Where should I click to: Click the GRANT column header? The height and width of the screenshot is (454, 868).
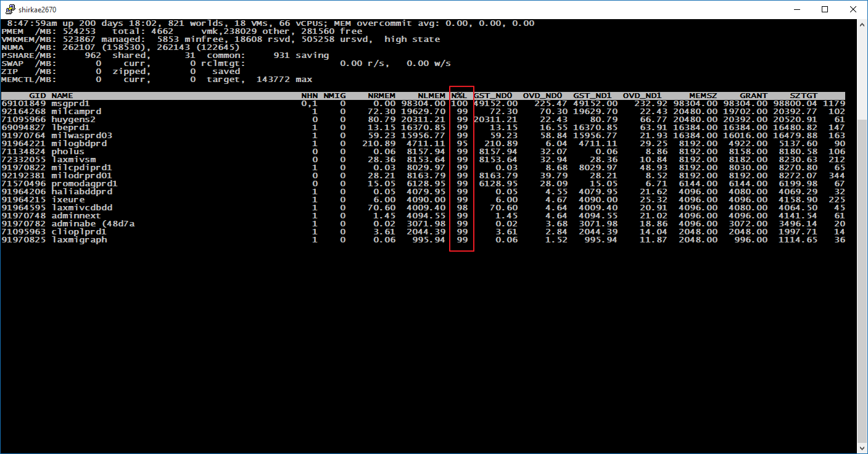[753, 96]
